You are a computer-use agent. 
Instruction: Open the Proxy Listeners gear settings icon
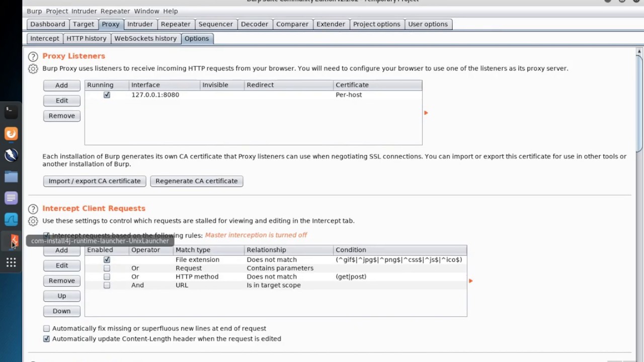click(x=33, y=69)
